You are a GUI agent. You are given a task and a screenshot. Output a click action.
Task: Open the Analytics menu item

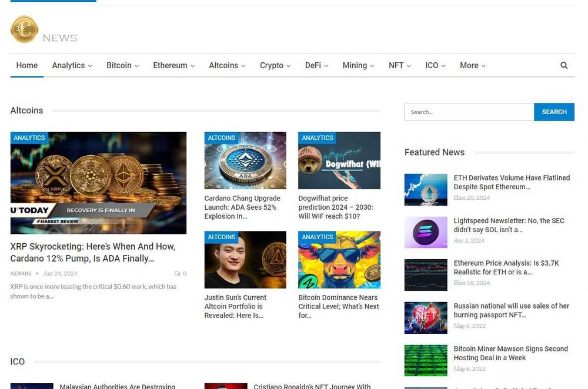68,65
